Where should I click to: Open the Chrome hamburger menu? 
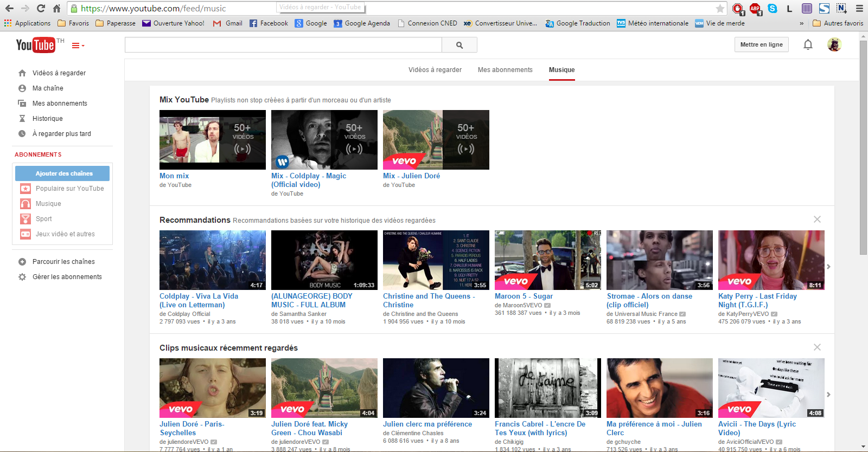tap(859, 8)
